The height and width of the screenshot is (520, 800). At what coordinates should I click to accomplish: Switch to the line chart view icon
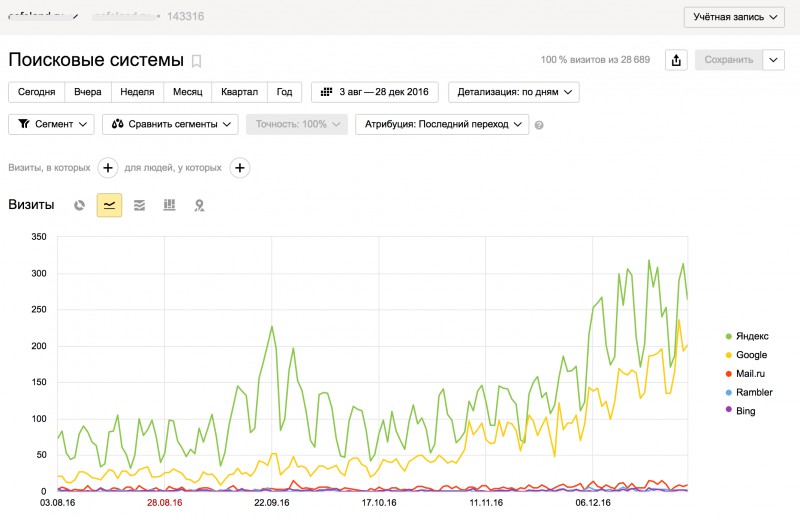click(x=109, y=205)
